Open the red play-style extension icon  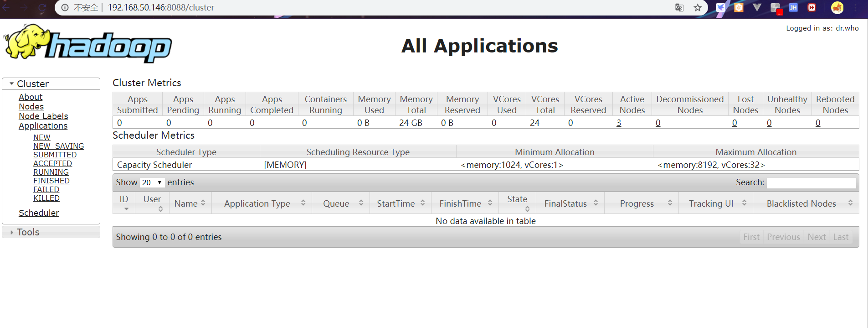coord(812,7)
